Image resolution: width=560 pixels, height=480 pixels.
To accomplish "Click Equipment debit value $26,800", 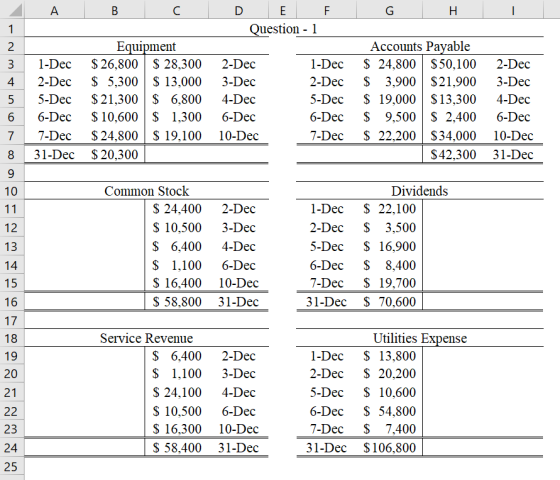I will (114, 64).
